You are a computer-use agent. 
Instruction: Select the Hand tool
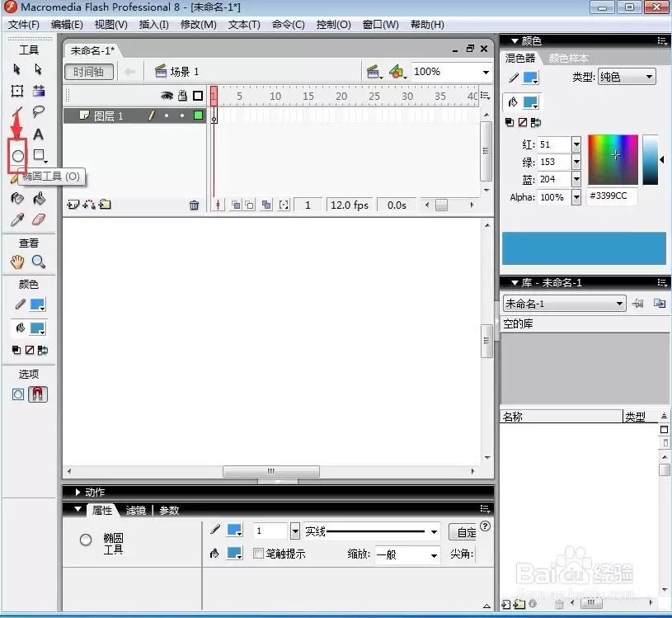point(17,262)
